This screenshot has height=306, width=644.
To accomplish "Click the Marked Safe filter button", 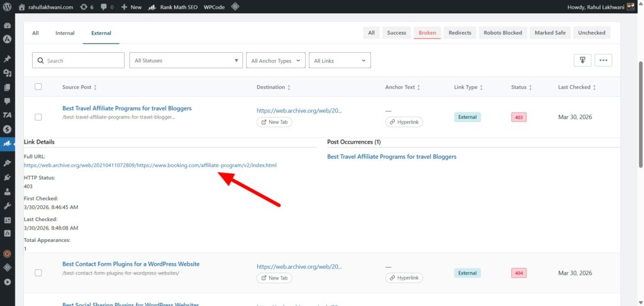I will (x=551, y=33).
